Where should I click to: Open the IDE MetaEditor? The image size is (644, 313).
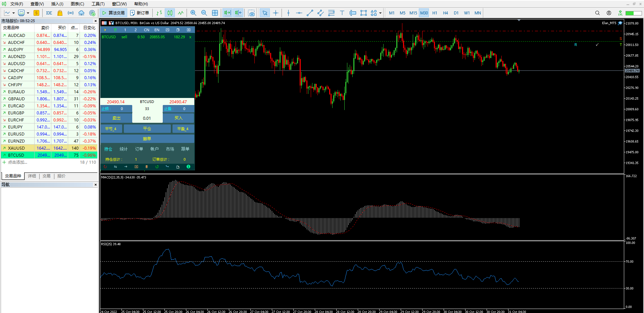tap(49, 13)
